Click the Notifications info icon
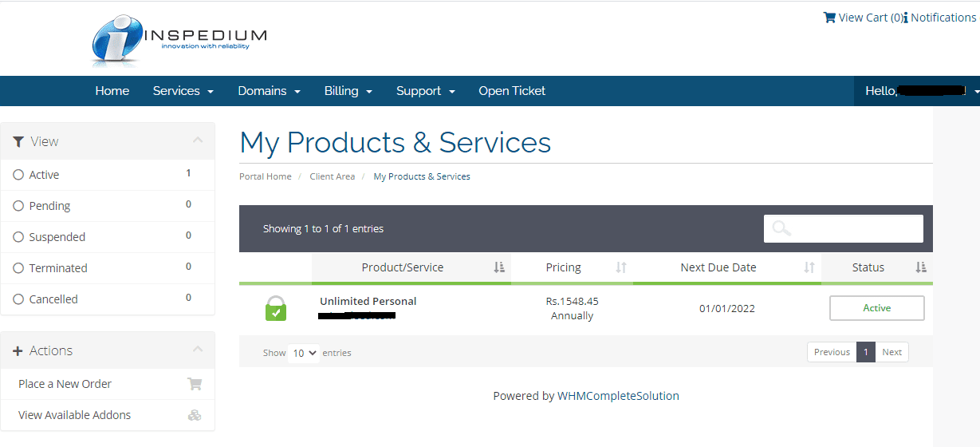This screenshot has width=980, height=447. (x=906, y=18)
